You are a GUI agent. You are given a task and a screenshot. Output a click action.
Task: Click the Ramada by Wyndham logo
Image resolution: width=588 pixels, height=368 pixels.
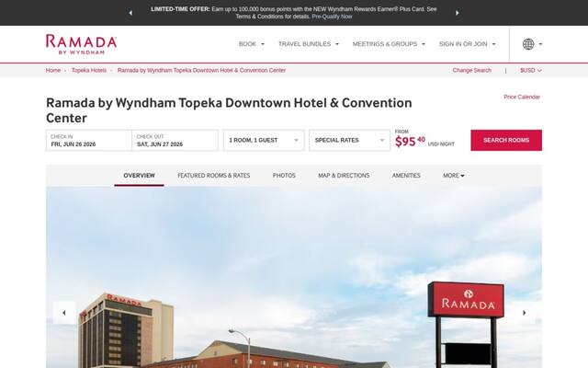point(82,44)
